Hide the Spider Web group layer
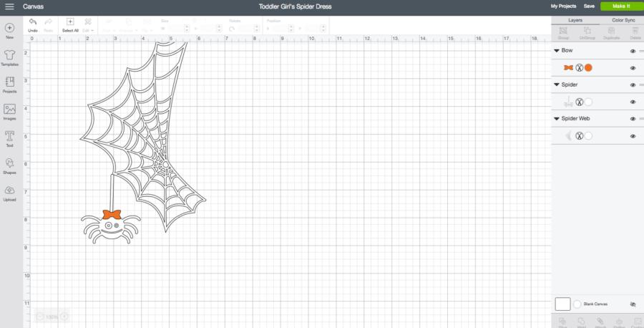 click(x=633, y=119)
